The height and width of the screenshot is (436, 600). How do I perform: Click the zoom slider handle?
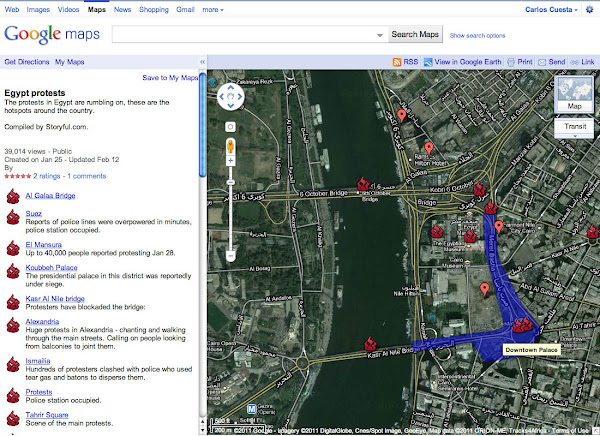point(230,183)
